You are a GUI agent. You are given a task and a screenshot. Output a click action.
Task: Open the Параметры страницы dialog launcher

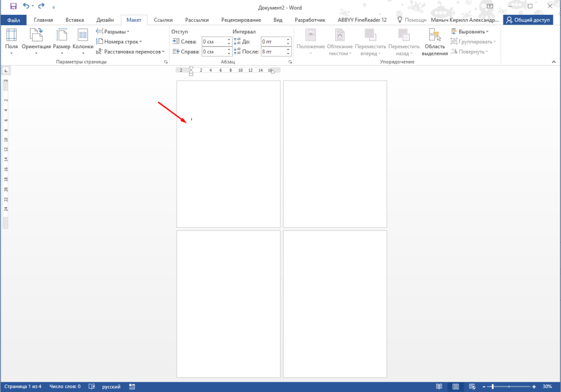[165, 62]
